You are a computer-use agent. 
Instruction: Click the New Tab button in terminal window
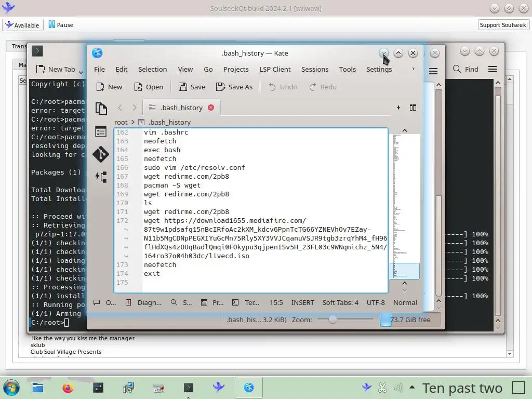click(x=56, y=69)
